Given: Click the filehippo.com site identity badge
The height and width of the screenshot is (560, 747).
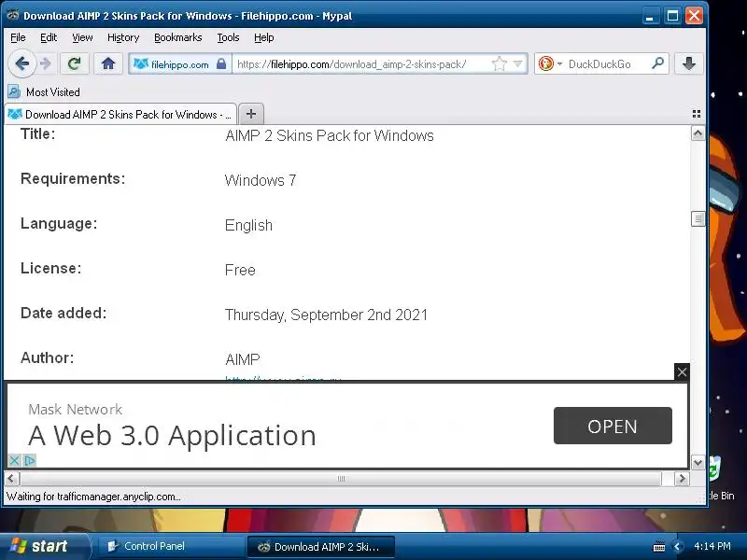Looking at the screenshot, I should (x=180, y=63).
